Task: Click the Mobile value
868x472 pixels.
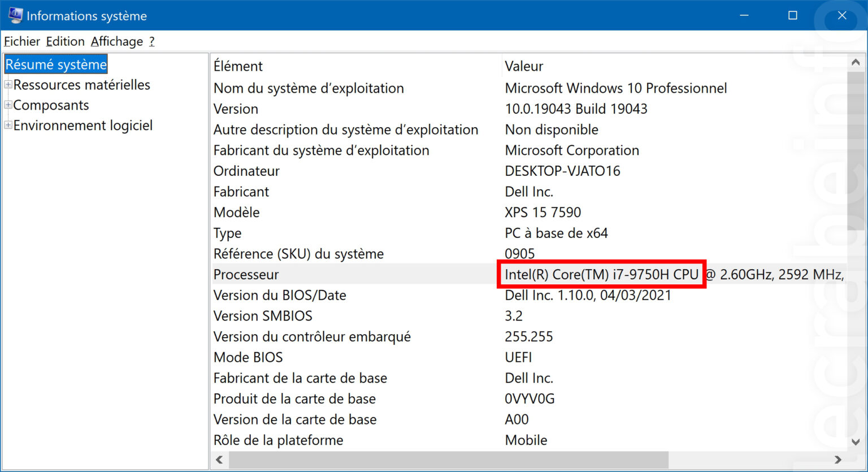Action: 526,440
